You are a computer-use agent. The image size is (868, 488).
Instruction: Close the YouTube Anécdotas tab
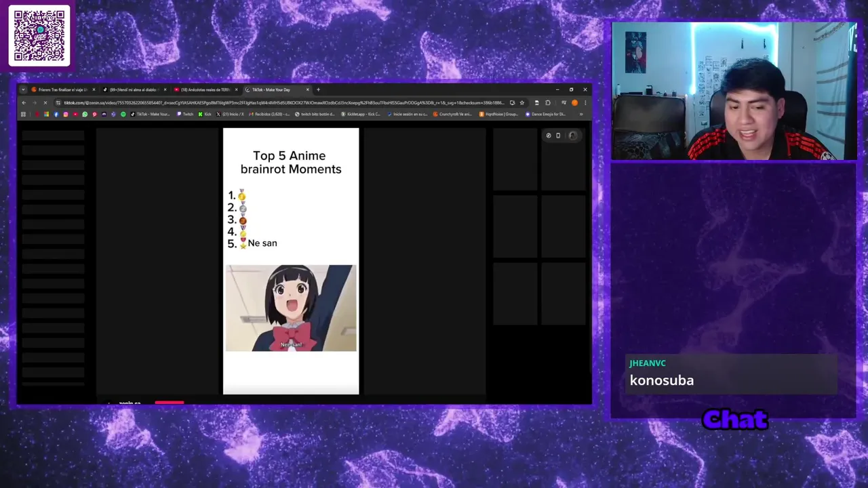point(236,89)
